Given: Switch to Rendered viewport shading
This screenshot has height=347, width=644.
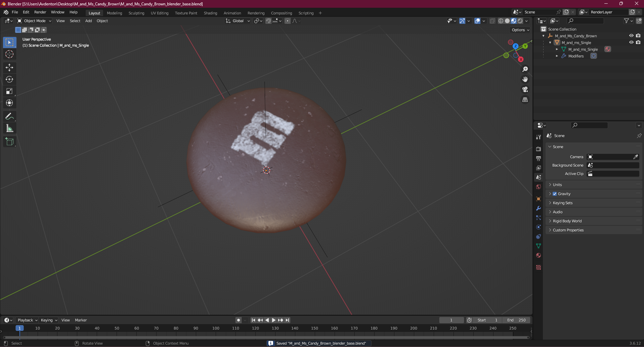Looking at the screenshot, I should (520, 21).
